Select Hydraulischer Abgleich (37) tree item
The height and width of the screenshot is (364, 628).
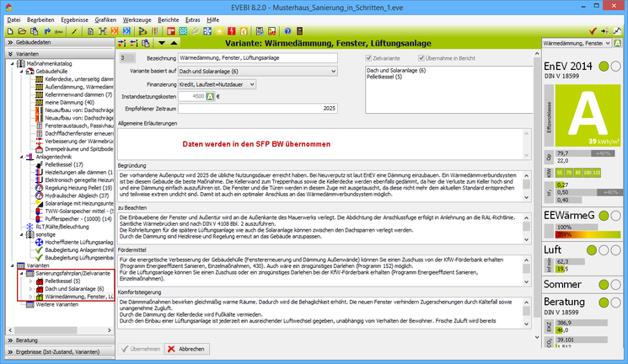[77, 195]
